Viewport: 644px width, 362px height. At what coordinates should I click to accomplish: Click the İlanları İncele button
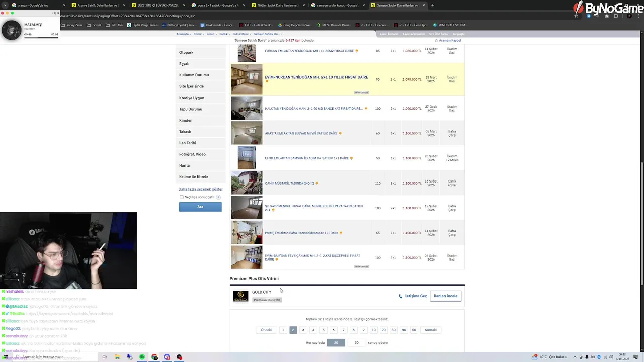446,296
